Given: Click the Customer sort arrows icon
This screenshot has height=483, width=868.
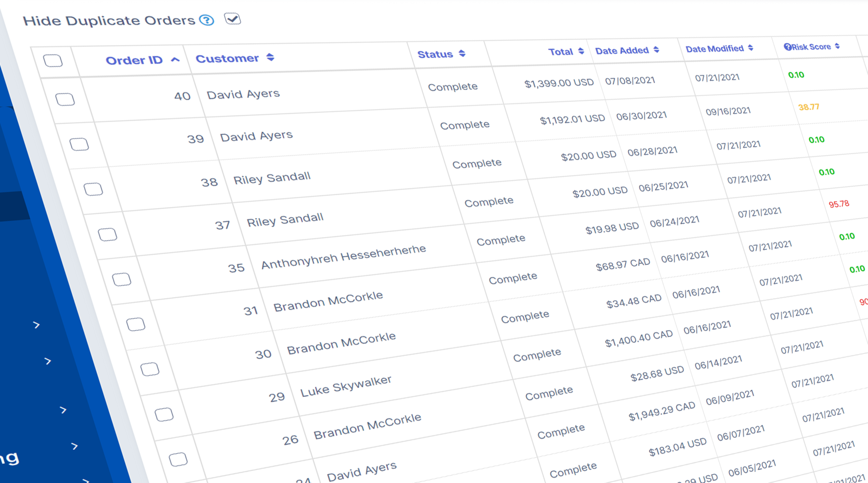Looking at the screenshot, I should 270,57.
